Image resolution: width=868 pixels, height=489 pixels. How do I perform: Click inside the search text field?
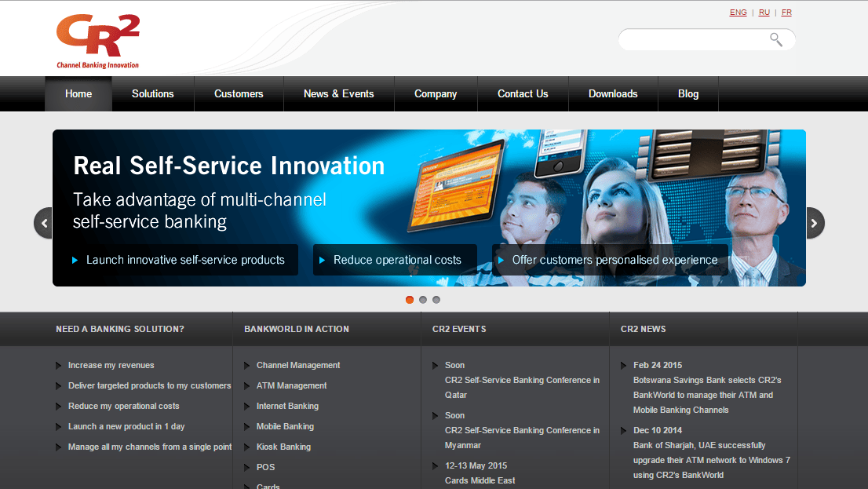click(691, 39)
